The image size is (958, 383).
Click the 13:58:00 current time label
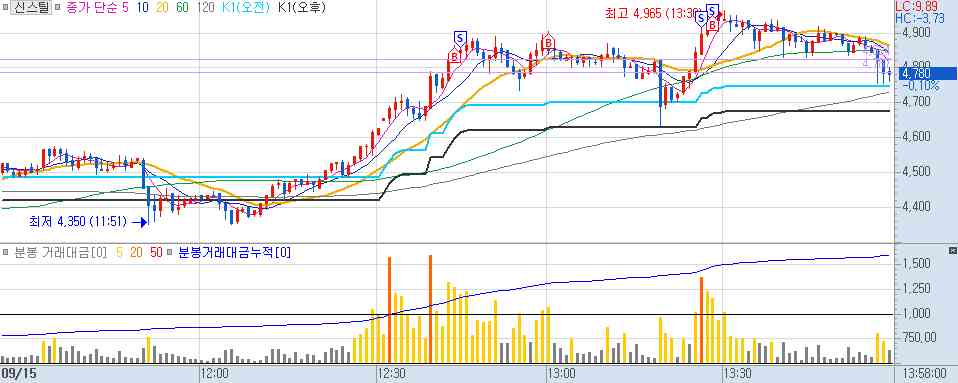pos(925,373)
